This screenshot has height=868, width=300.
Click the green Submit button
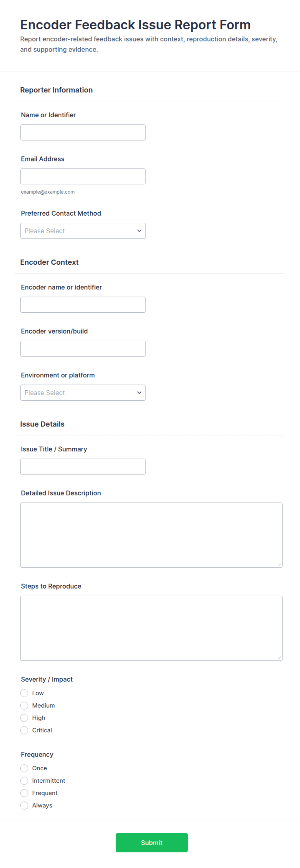tap(152, 843)
